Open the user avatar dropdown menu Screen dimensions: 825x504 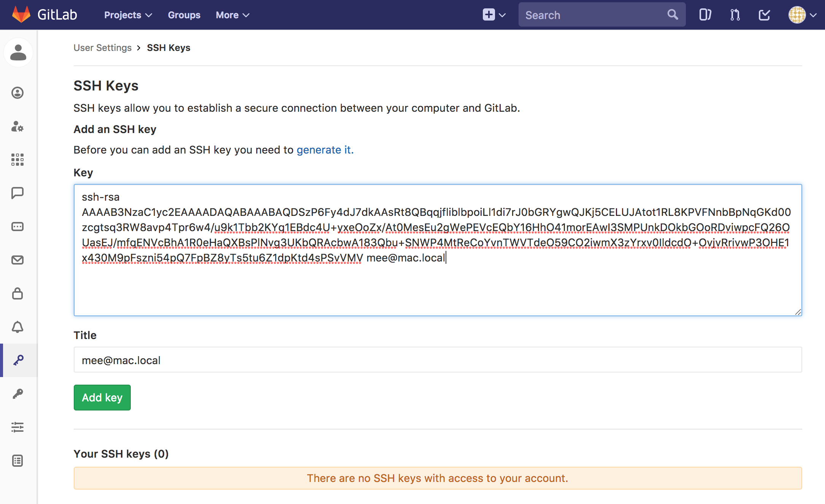pyautogui.click(x=802, y=15)
